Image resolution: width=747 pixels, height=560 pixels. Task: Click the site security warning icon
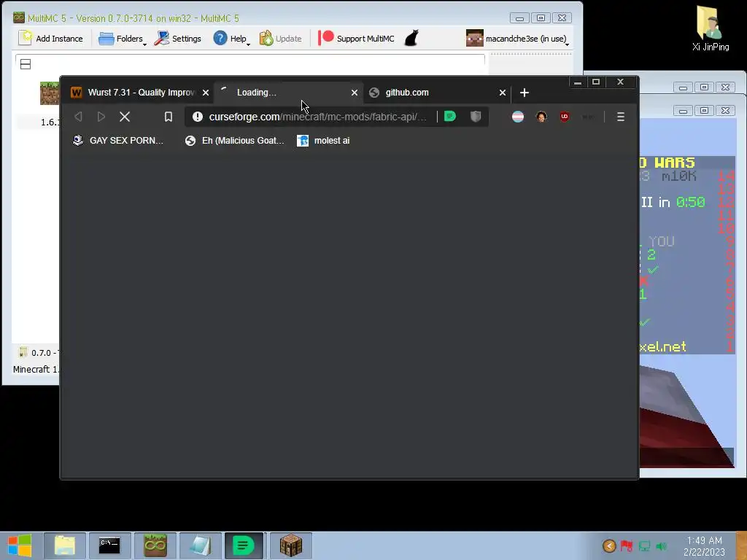[x=198, y=117]
